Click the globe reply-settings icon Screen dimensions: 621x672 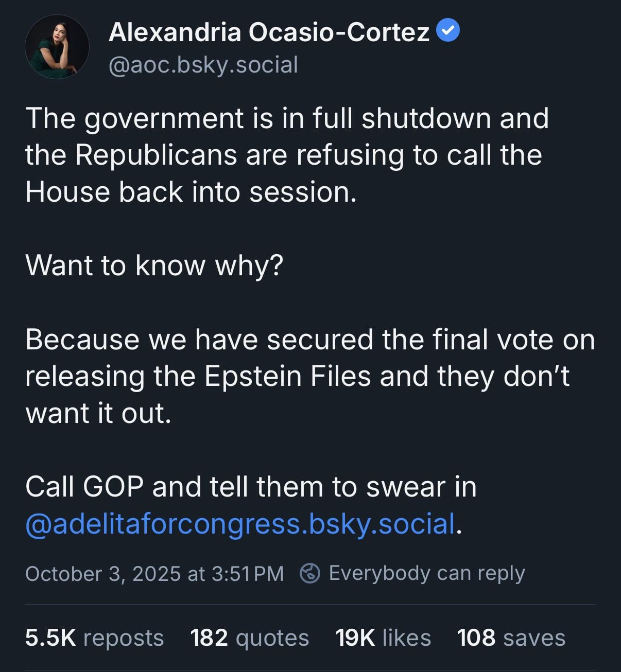[x=310, y=573]
